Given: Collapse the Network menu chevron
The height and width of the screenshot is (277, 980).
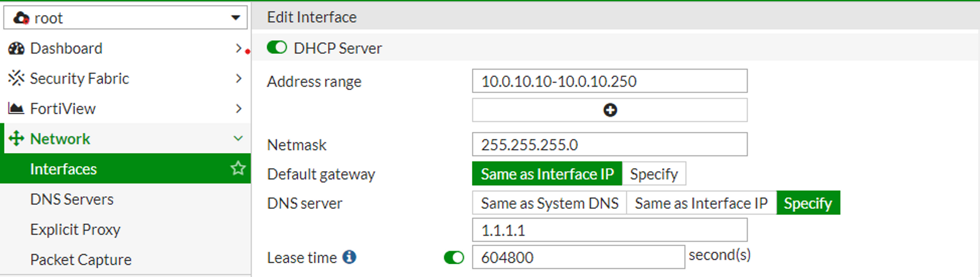Looking at the screenshot, I should point(238,138).
